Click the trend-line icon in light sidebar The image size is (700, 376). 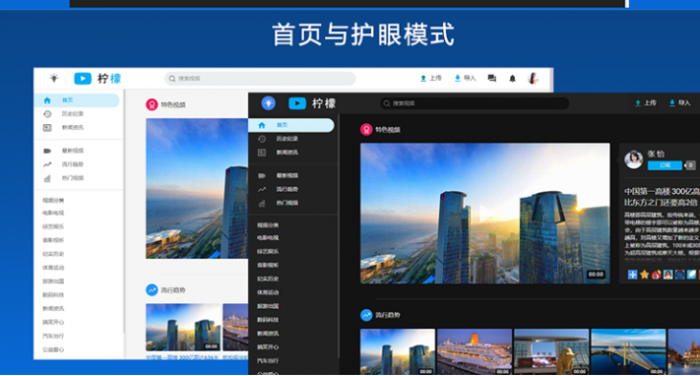coord(47,164)
